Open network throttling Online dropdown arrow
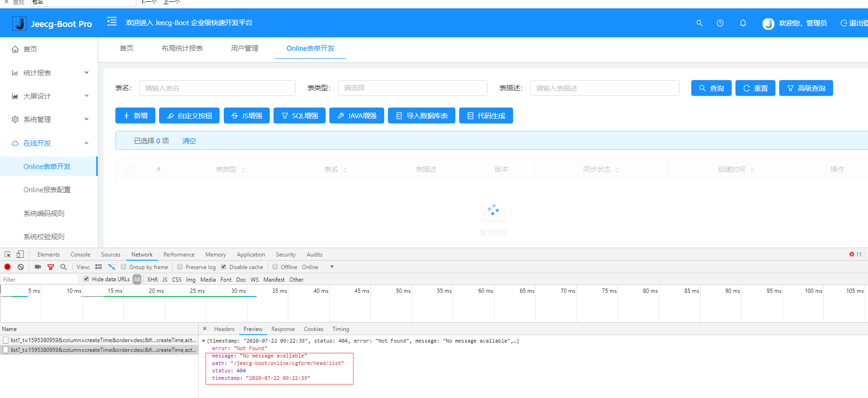Image resolution: width=868 pixels, height=398 pixels. 332,267
